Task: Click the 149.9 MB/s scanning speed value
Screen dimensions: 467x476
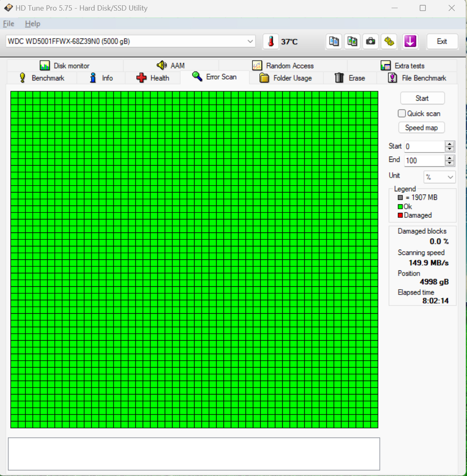Action: (x=429, y=263)
